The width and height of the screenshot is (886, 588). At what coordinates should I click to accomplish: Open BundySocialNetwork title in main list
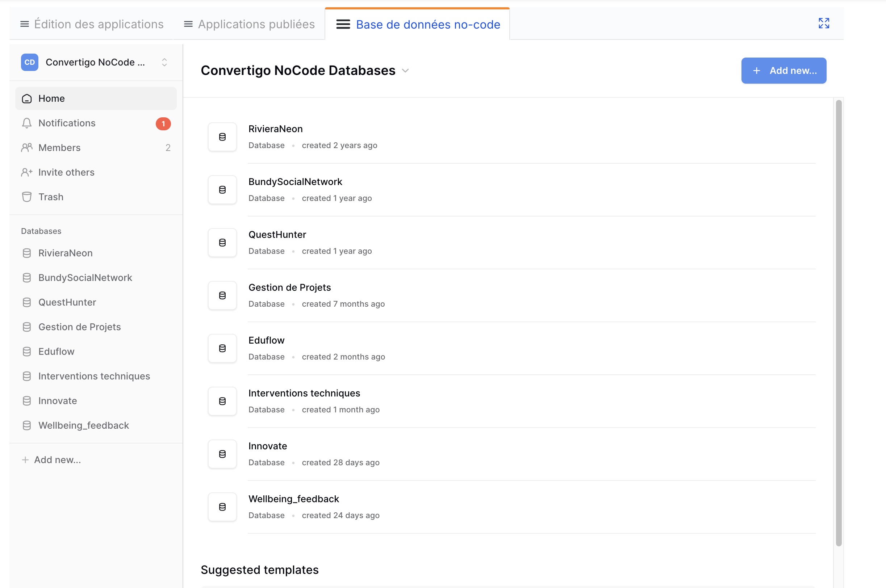295,182
